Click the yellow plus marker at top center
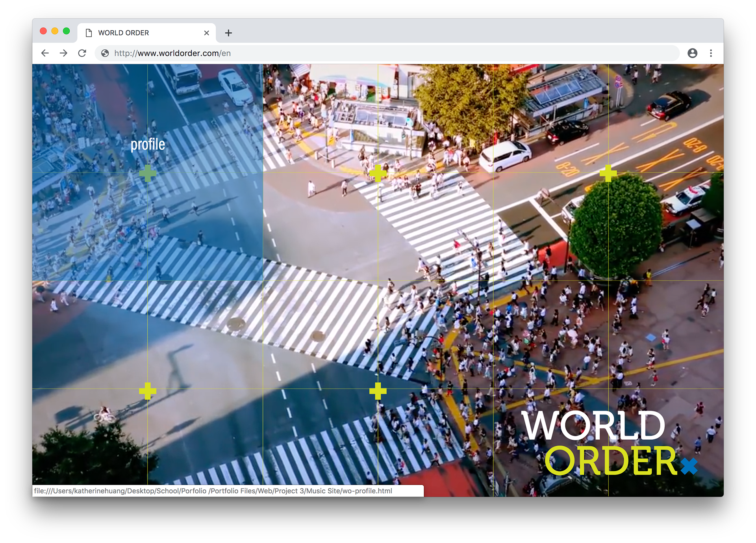This screenshot has height=543, width=756. [x=378, y=173]
